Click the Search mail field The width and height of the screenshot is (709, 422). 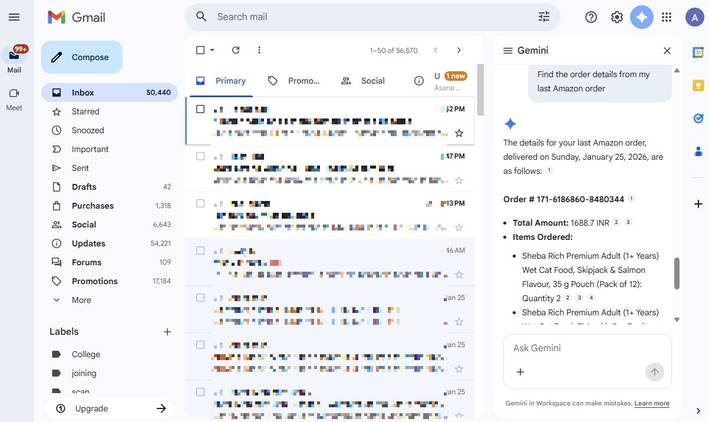pos(373,17)
